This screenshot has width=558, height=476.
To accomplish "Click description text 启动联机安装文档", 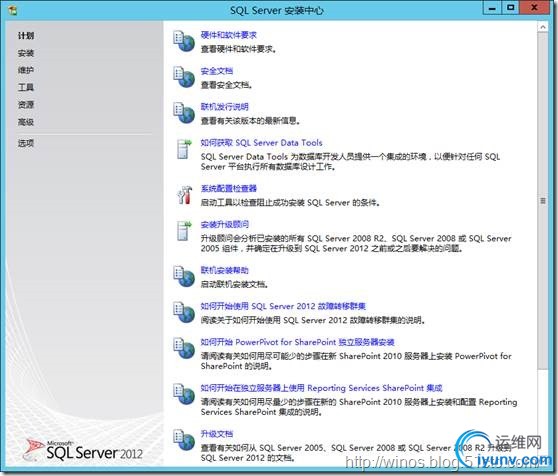I will coord(235,284).
